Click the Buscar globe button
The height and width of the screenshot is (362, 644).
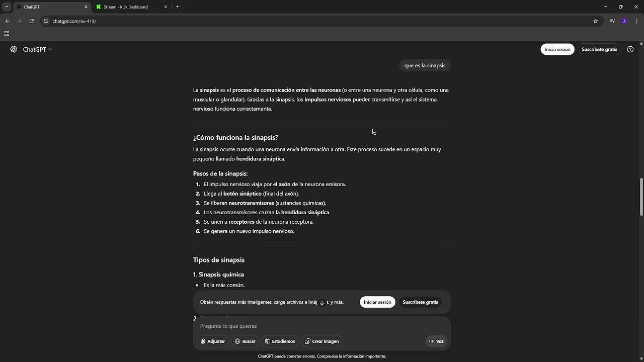tap(245, 341)
